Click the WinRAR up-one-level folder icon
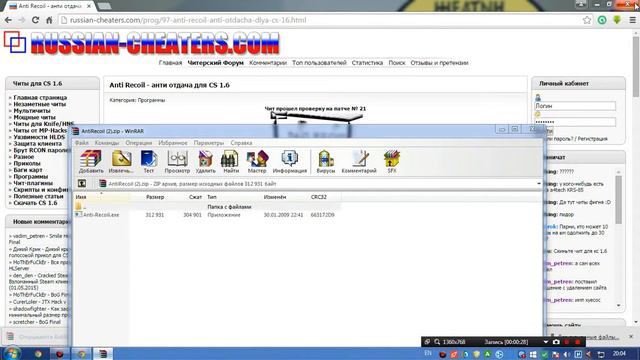The width and height of the screenshot is (640, 360). [82, 184]
